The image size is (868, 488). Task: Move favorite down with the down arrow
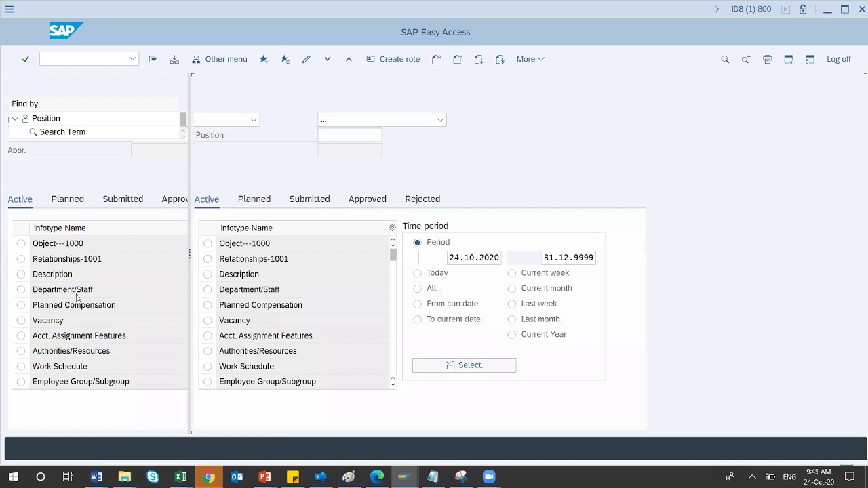click(328, 59)
